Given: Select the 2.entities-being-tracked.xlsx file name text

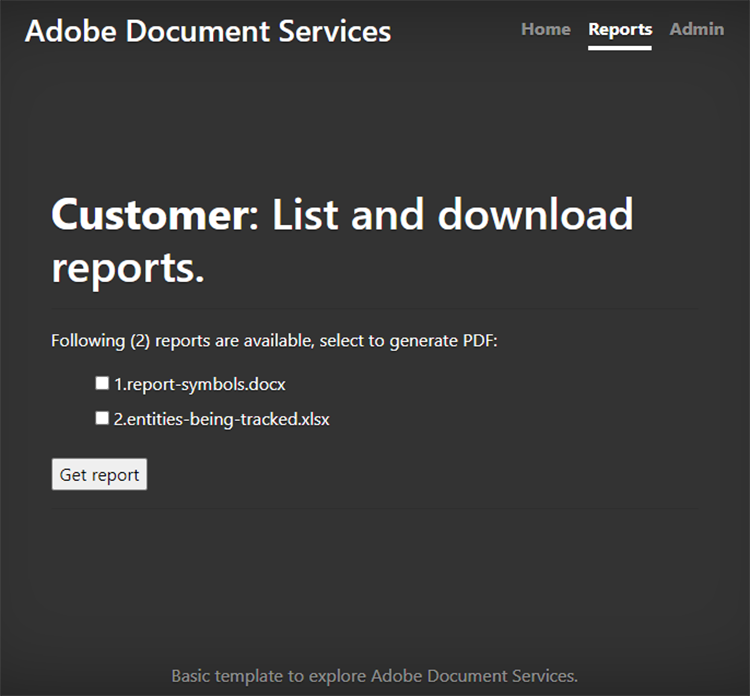Looking at the screenshot, I should [221, 420].
